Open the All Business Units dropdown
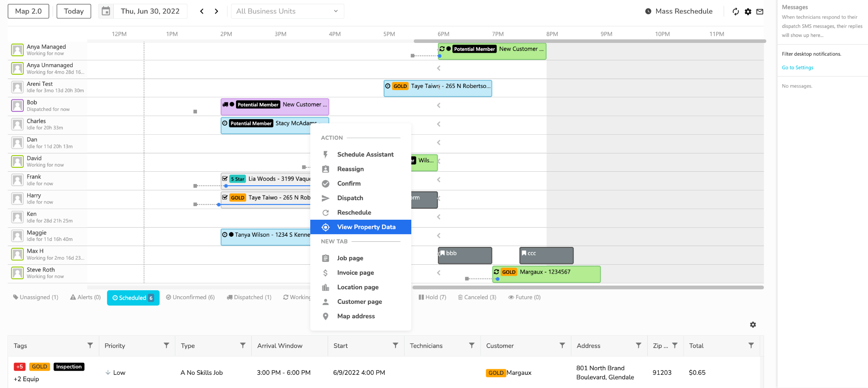 tap(287, 11)
